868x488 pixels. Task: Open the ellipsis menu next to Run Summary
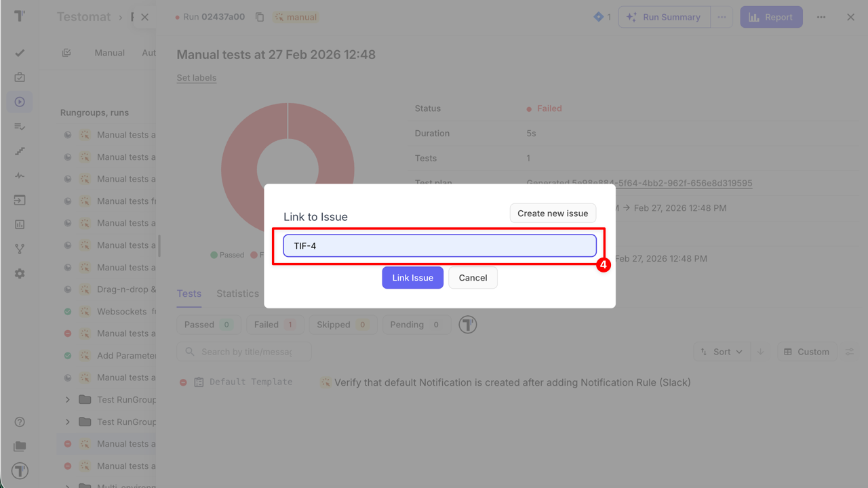pyautogui.click(x=721, y=17)
